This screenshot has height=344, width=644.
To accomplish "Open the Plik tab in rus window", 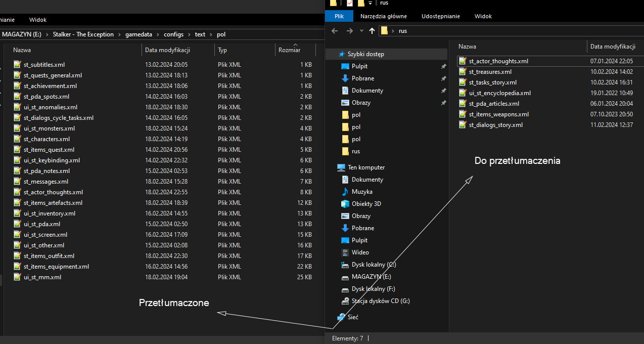I will tap(339, 16).
